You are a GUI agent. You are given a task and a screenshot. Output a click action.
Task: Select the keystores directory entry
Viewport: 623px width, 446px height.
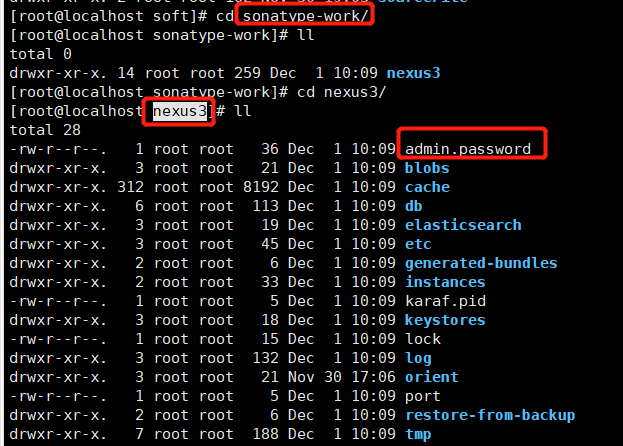445,320
